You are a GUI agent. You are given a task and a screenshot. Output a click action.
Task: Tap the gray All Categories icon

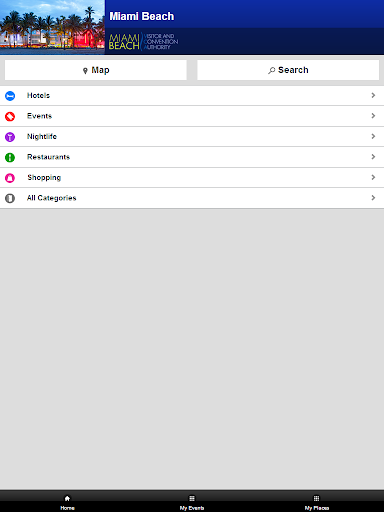coord(10,198)
